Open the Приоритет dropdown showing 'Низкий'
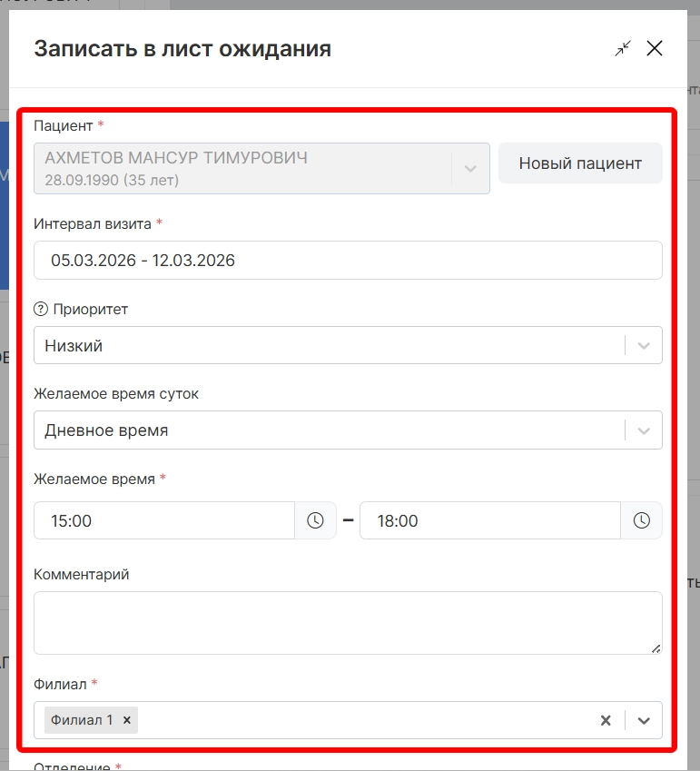This screenshot has height=771, width=700. (x=327, y=345)
